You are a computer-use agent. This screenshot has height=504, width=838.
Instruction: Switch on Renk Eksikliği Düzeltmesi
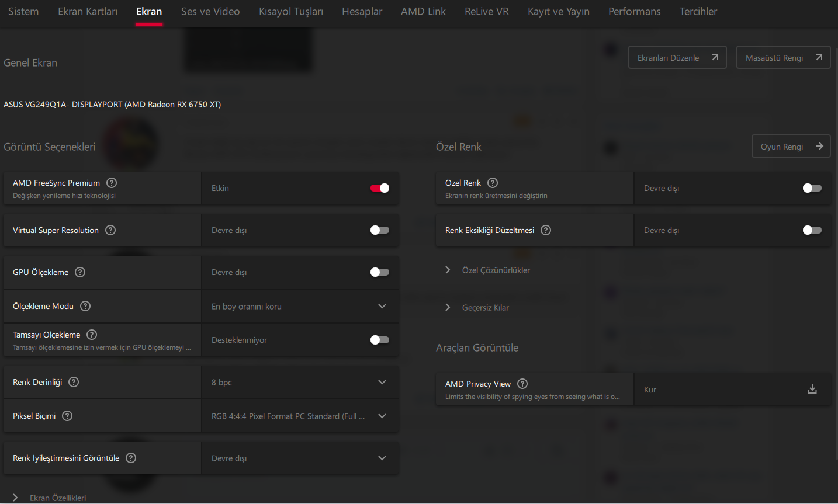click(812, 230)
